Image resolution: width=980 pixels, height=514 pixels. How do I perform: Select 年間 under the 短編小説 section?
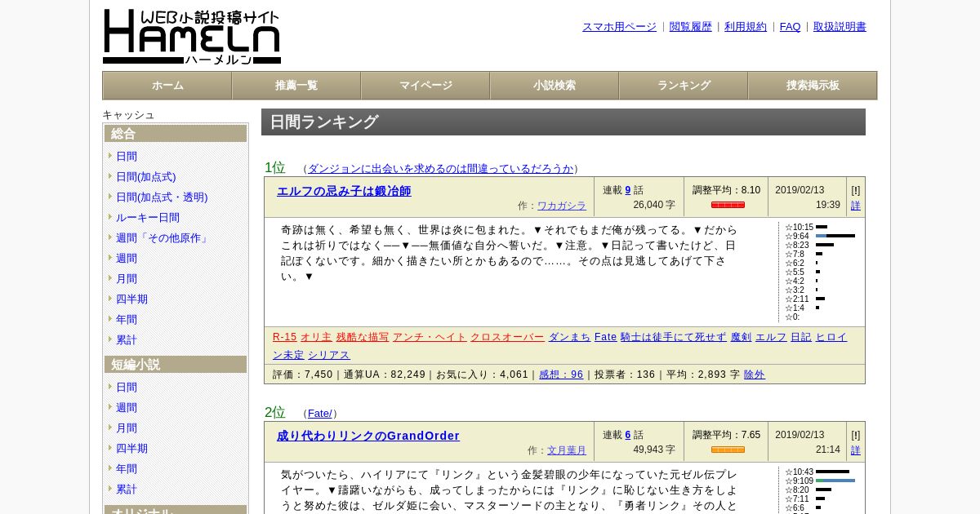click(127, 469)
